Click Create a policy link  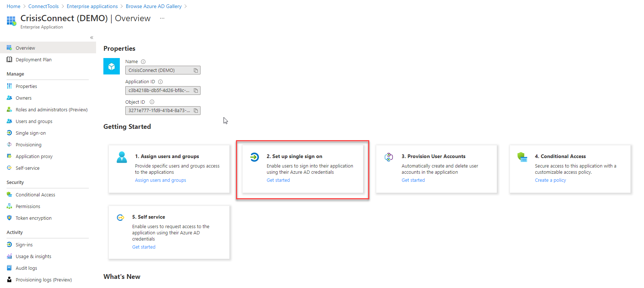point(550,180)
